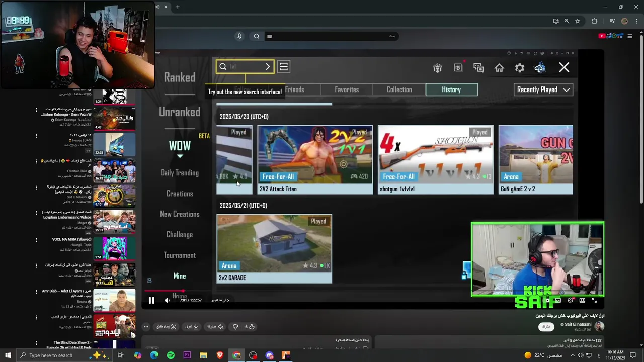This screenshot has height=362, width=644.
Task: Expand WOW section arrow
Action: 180,156
